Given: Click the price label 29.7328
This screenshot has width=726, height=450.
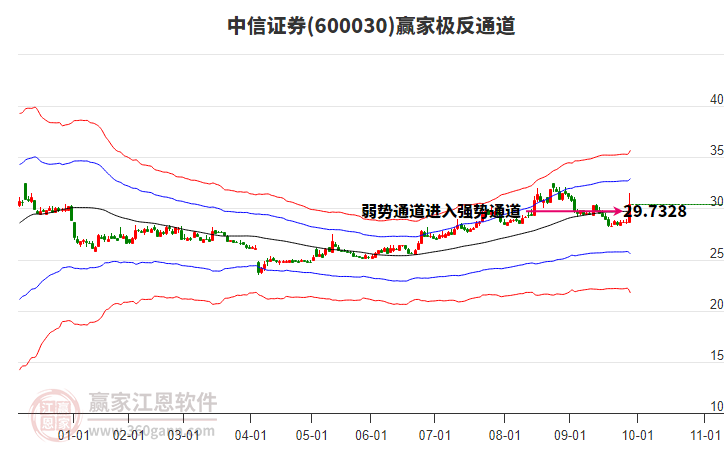Looking at the screenshot, I should pyautogui.click(x=655, y=212).
